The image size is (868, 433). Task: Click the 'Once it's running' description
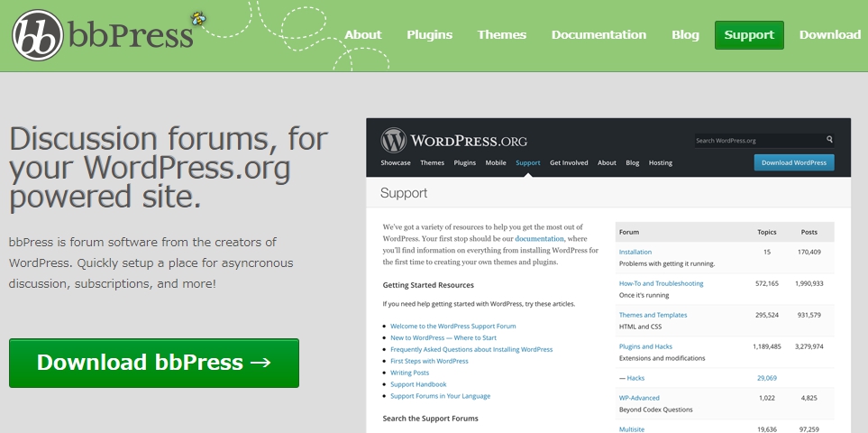644,295
